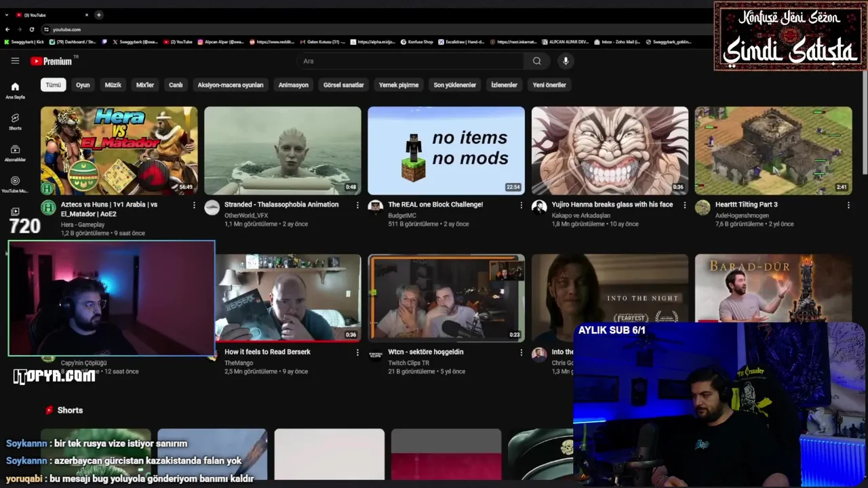Open more options for How it feels to Read Berserk
The width and height of the screenshot is (868, 488).
(x=357, y=352)
